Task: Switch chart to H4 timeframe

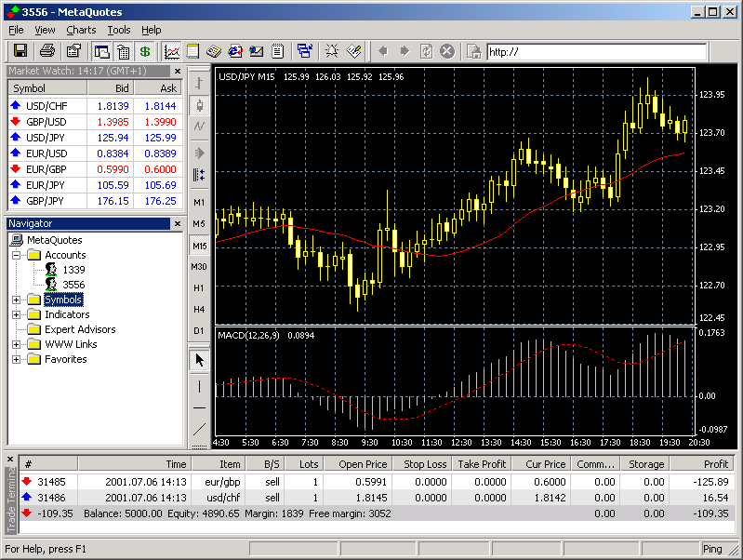Action: (199, 309)
